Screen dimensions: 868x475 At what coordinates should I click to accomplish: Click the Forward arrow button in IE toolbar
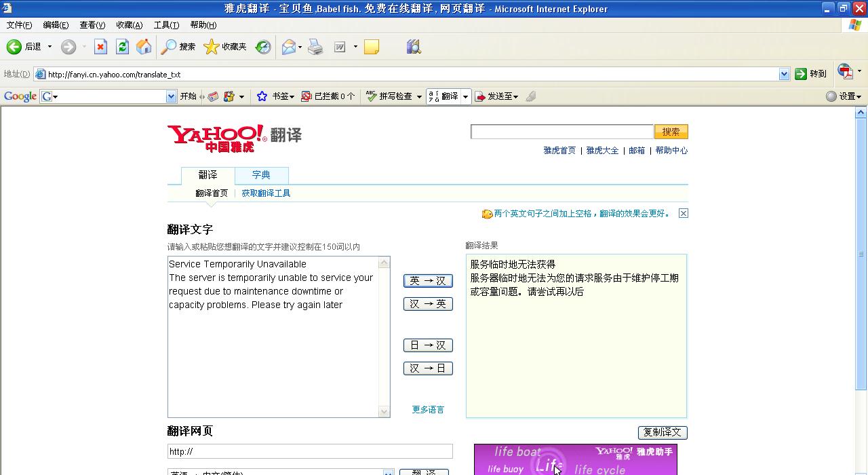(x=68, y=46)
